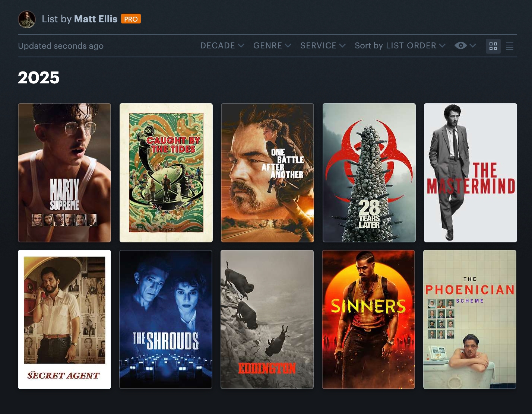Toggle the eye visibility filter
The width and height of the screenshot is (532, 414).
(460, 45)
